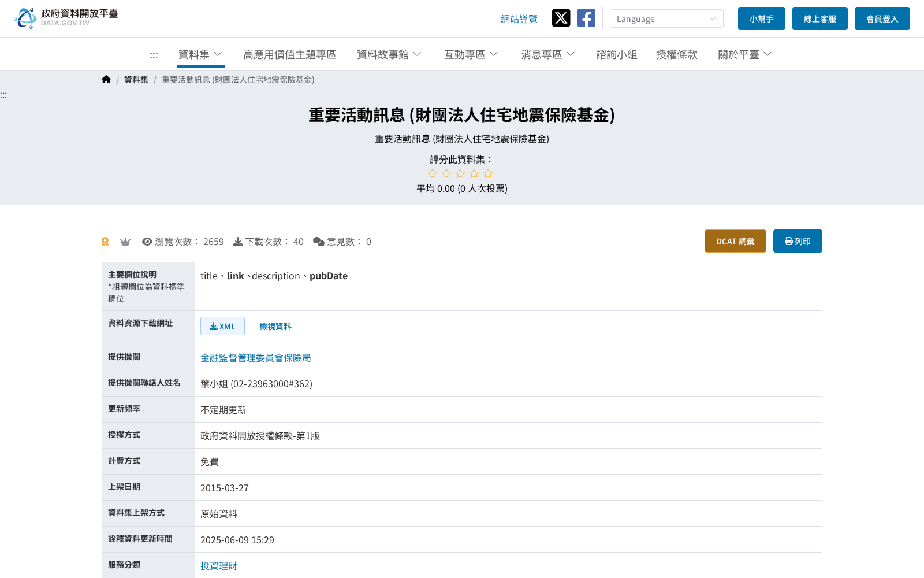Click the download icon next to 下載次數
Viewport: 924px width, 578px height.
(x=238, y=242)
